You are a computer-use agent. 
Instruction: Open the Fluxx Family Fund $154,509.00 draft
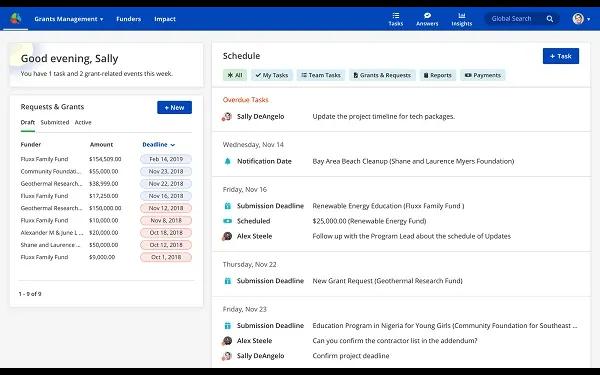click(x=106, y=159)
